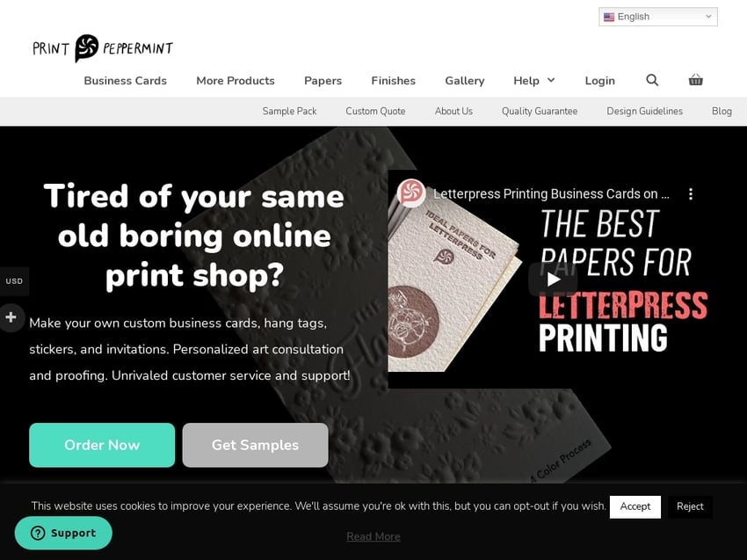The image size is (747, 560).
Task: Open the video's three-dot options menu
Action: click(690, 193)
